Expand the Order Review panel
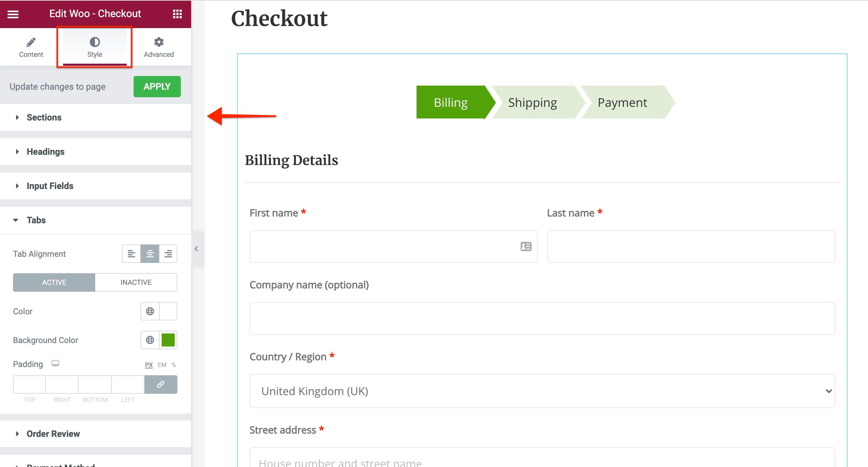868x467 pixels. pyautogui.click(x=53, y=433)
